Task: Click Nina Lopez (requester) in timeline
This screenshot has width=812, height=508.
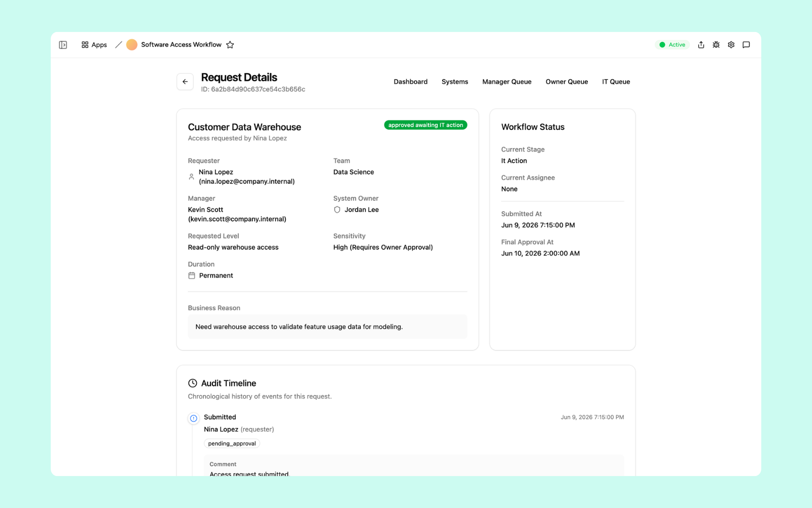Action: click(x=239, y=429)
